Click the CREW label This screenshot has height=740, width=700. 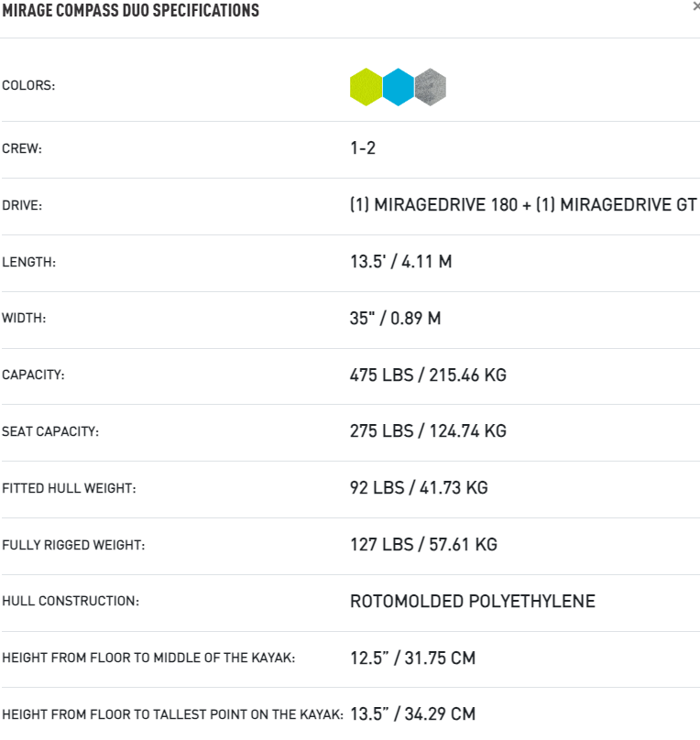click(x=22, y=148)
